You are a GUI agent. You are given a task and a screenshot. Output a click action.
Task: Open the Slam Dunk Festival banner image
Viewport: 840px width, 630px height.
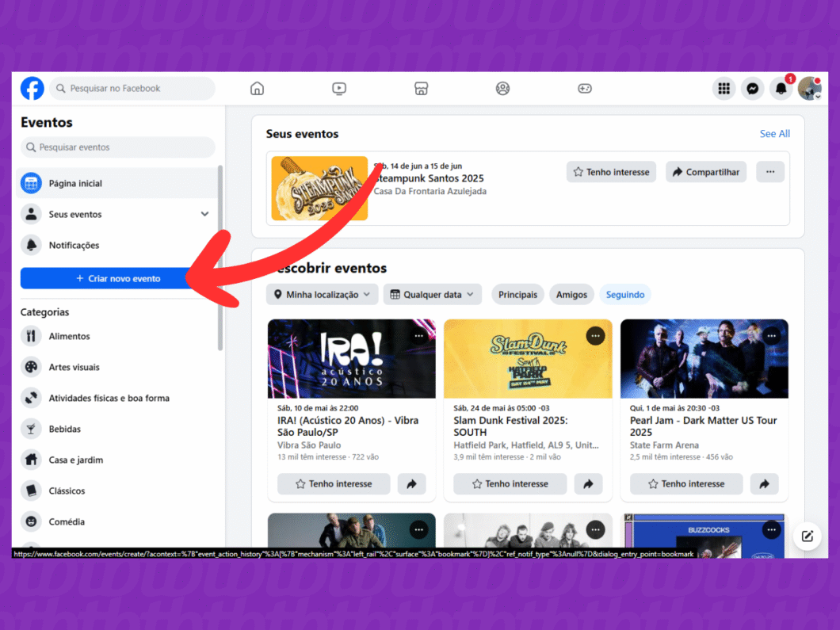528,359
